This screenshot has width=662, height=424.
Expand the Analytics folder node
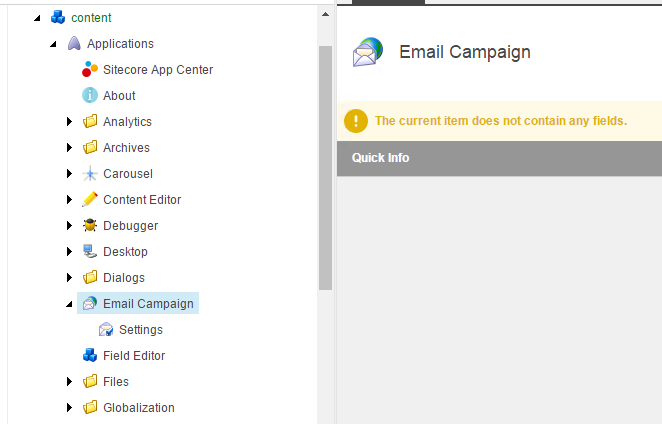point(69,122)
